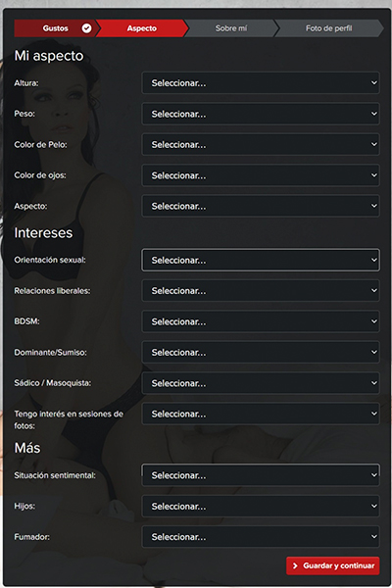Expand the BDSM dropdown
The height and width of the screenshot is (588, 392).
[261, 321]
